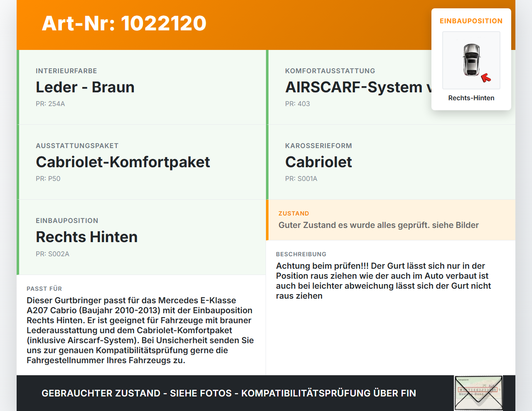Image resolution: width=532 pixels, height=411 pixels.
Task: Click the Rechts-Hinten caption under the car image
Action: 471,98
